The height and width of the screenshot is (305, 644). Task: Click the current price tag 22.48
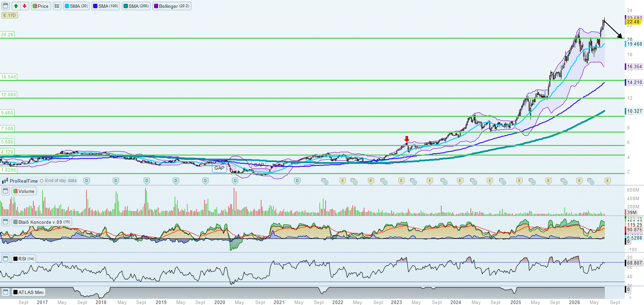point(633,22)
